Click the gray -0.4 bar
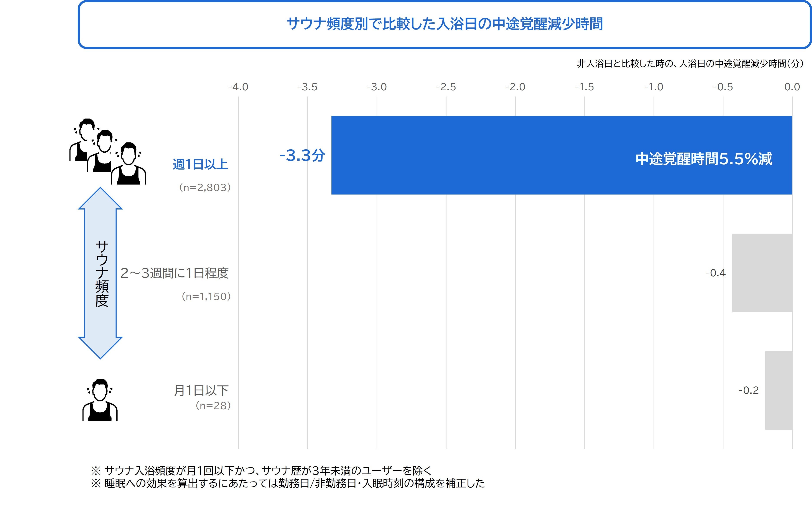Screen dimensions: 812x508 762,273
